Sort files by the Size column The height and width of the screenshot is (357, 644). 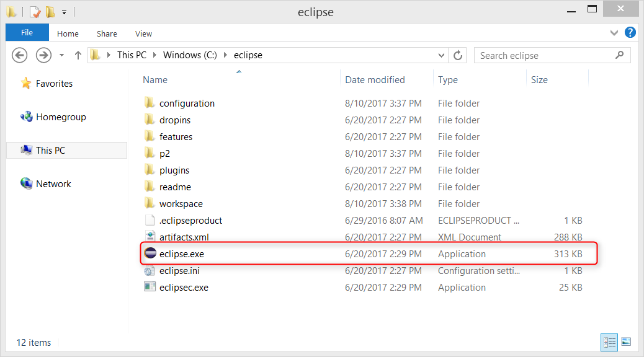(539, 79)
